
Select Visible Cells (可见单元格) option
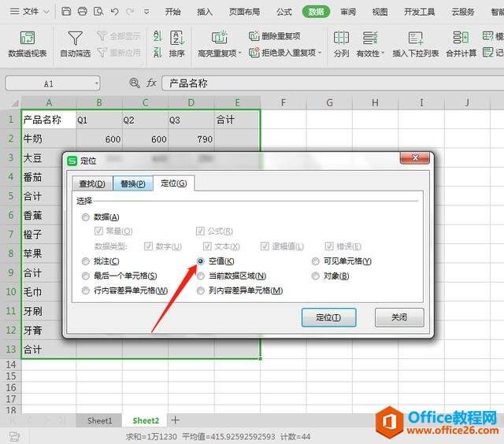[x=315, y=261]
